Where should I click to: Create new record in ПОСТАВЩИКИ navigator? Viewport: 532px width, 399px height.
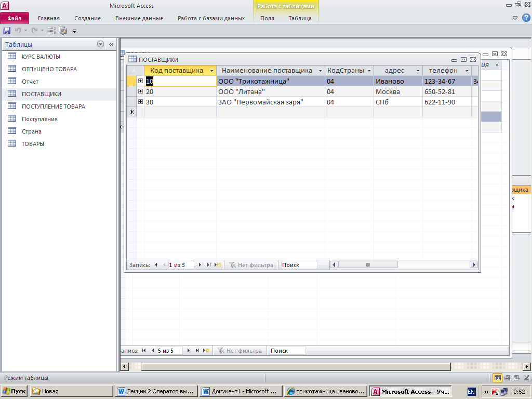coord(218,265)
